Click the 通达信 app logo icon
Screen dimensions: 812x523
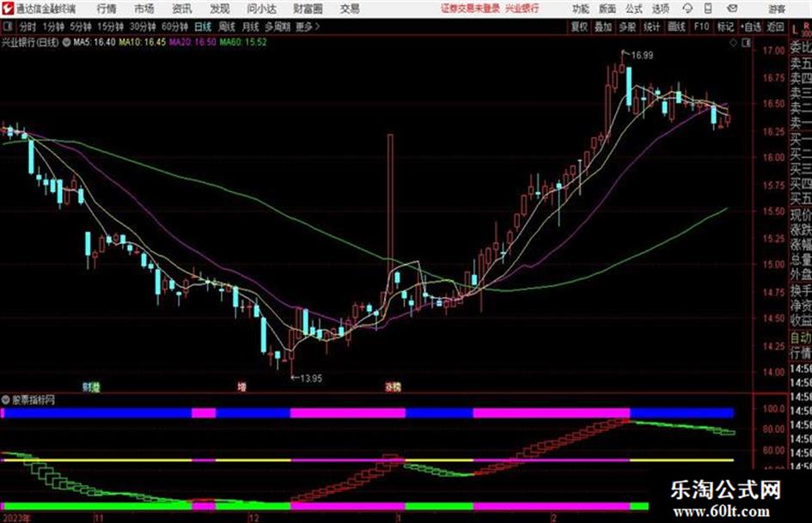pos(7,9)
